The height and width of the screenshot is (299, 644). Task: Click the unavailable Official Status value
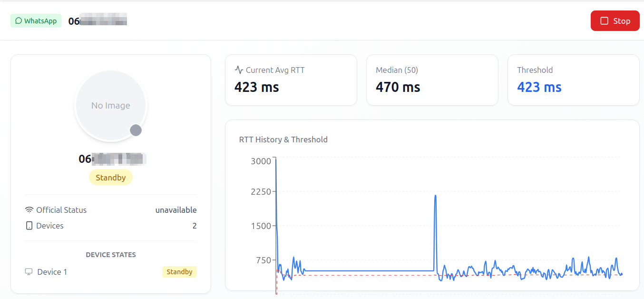click(x=176, y=210)
